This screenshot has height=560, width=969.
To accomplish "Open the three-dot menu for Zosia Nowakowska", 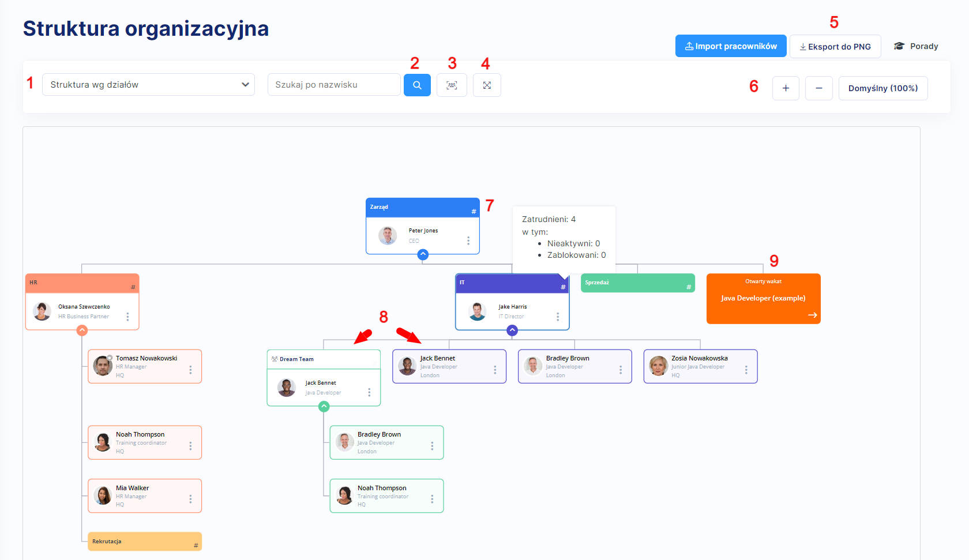I will pos(746,370).
